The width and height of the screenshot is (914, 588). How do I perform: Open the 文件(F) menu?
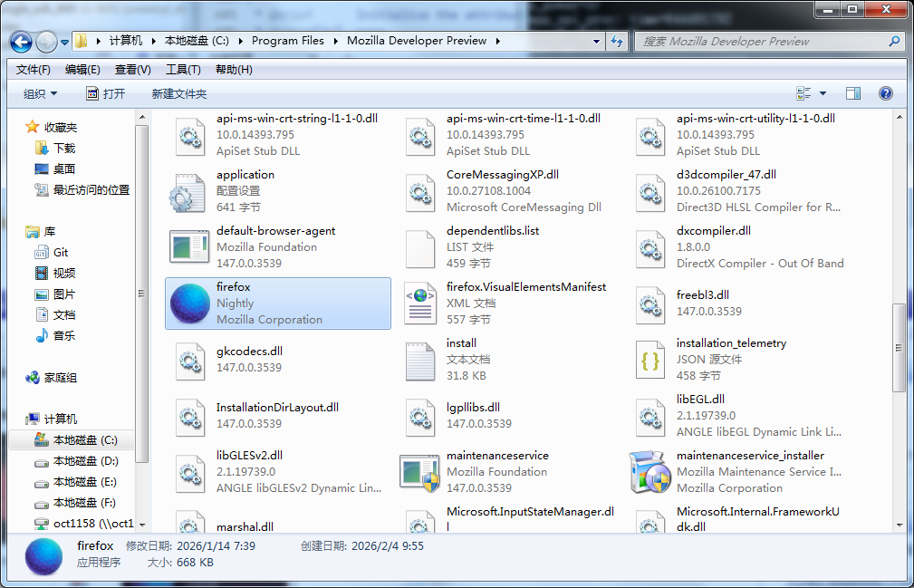34,70
